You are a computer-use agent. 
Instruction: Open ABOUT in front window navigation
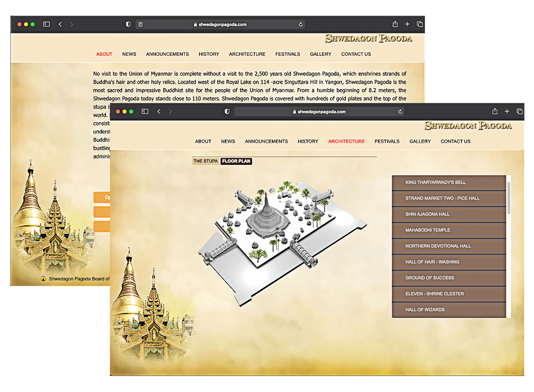tap(203, 141)
